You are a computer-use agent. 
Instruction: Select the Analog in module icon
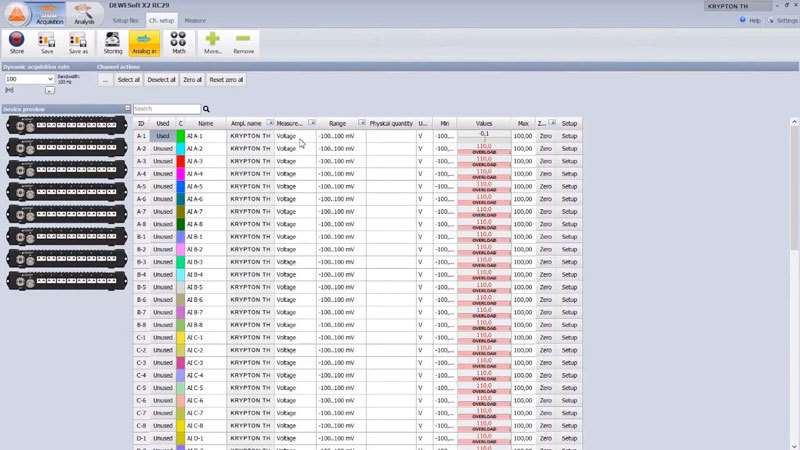point(144,43)
